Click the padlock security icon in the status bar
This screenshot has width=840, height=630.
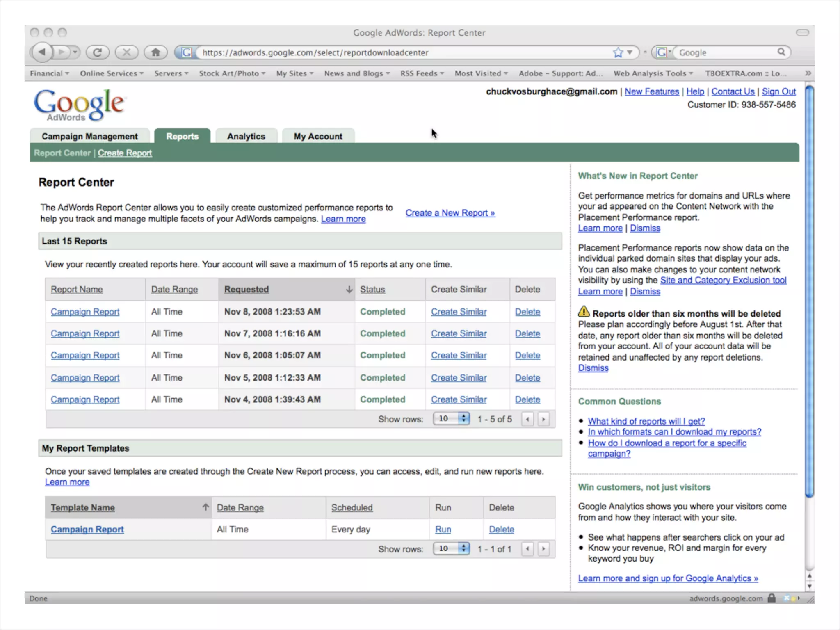click(772, 598)
